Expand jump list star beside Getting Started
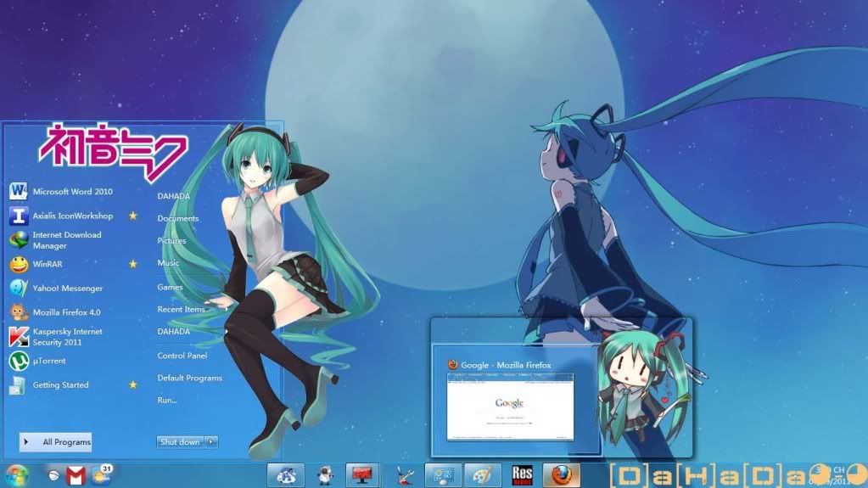This screenshot has height=488, width=868. [x=132, y=384]
